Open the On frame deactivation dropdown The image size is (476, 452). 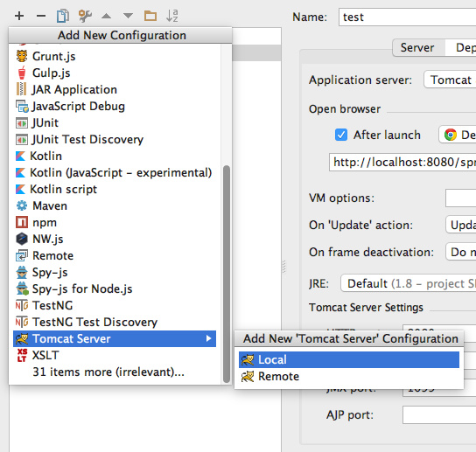coord(461,252)
